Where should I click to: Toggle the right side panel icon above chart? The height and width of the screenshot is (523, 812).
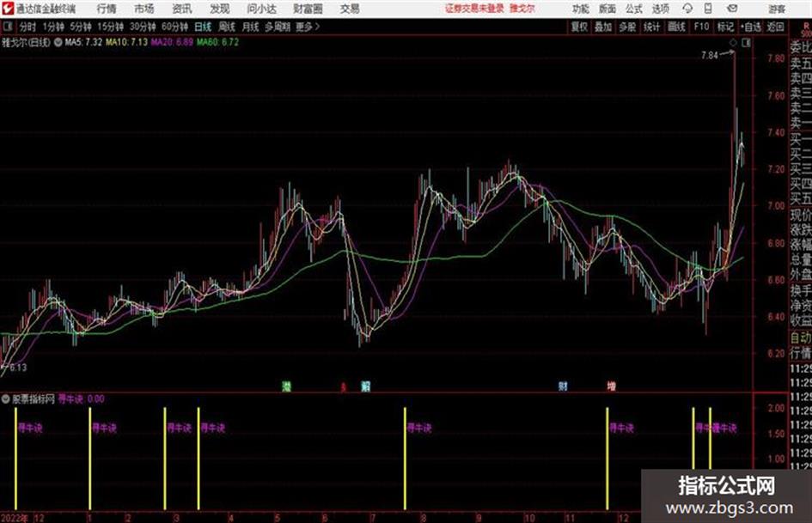pyautogui.click(x=746, y=43)
